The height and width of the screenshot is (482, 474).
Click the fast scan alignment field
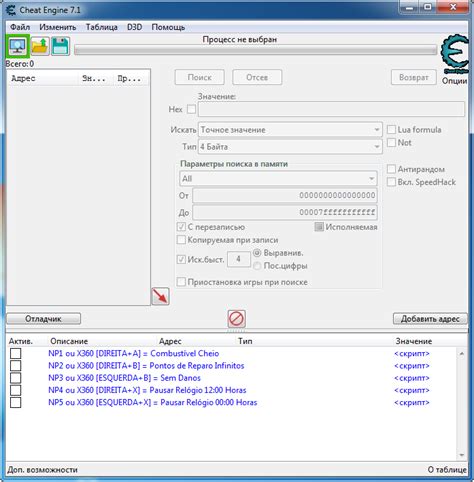(239, 259)
